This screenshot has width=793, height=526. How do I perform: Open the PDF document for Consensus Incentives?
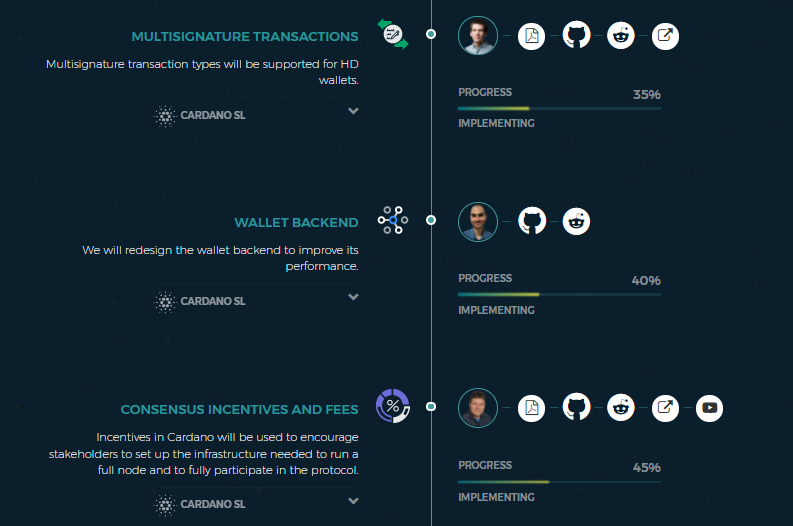coord(532,407)
